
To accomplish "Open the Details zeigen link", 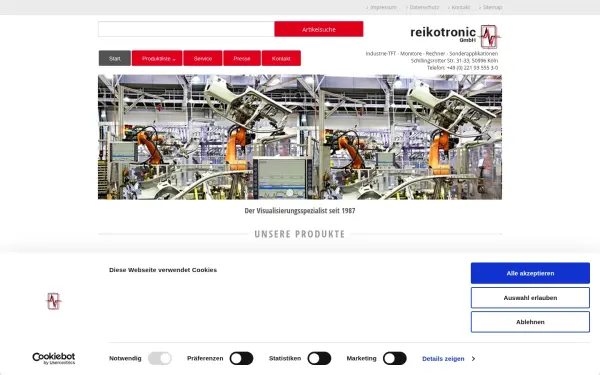I will (443, 359).
